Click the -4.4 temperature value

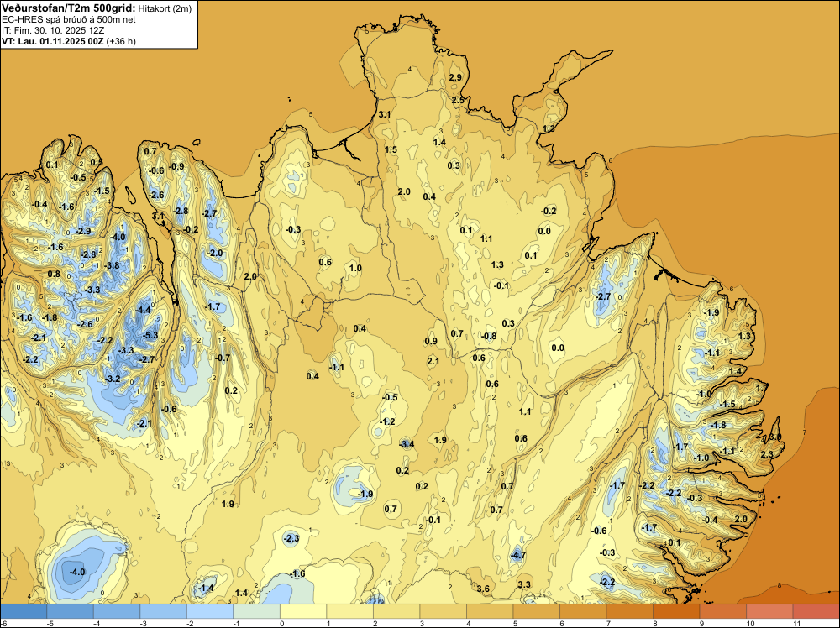[143, 310]
